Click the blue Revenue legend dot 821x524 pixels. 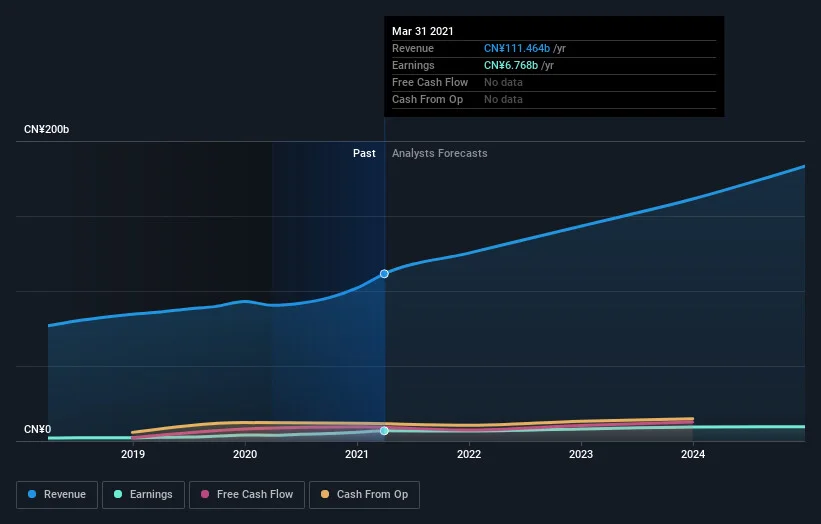coord(32,494)
